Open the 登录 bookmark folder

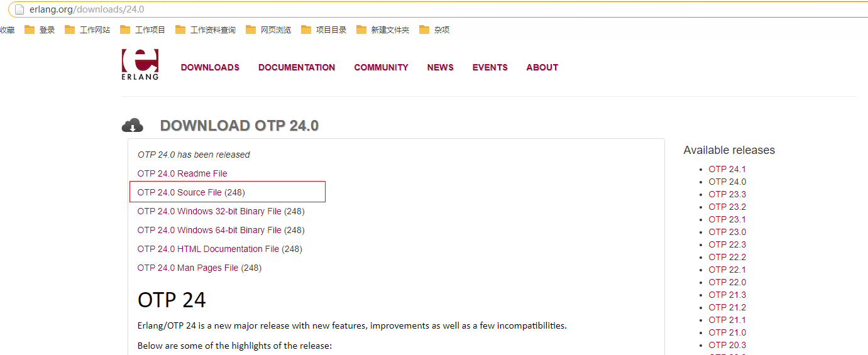[x=40, y=30]
